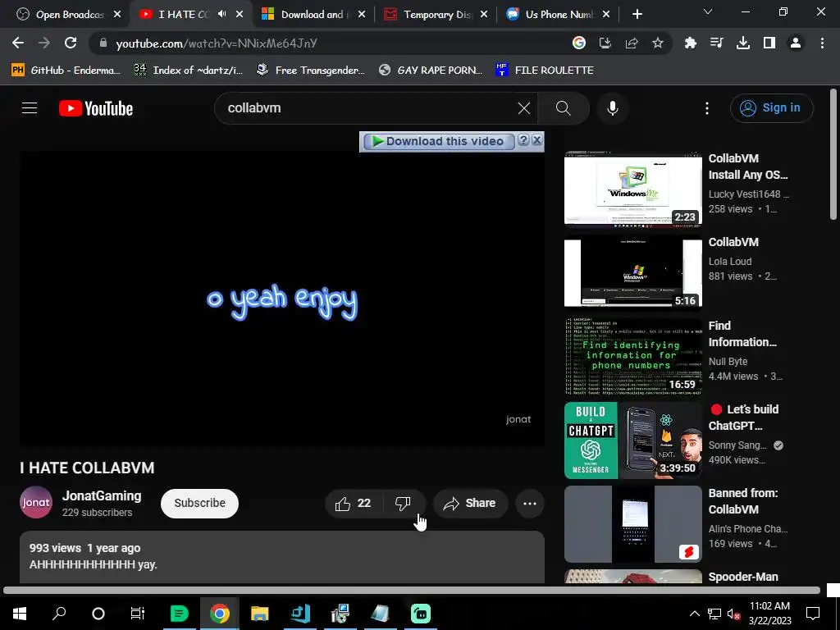Screen dimensions: 840x630
Task: Like the video with thumbs up
Action: [353, 503]
